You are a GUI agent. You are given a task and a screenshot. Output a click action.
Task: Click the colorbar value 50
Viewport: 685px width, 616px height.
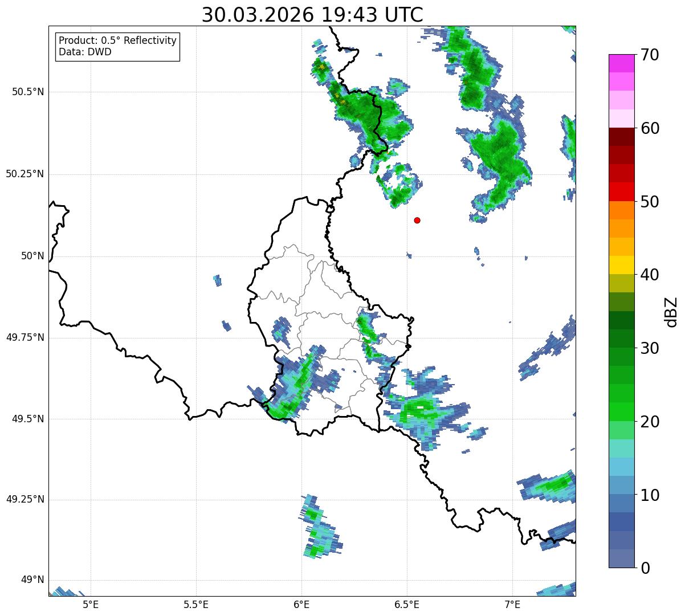tap(650, 202)
